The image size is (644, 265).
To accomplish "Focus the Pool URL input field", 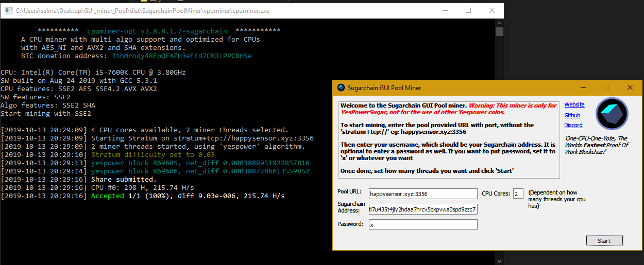I will (423, 194).
